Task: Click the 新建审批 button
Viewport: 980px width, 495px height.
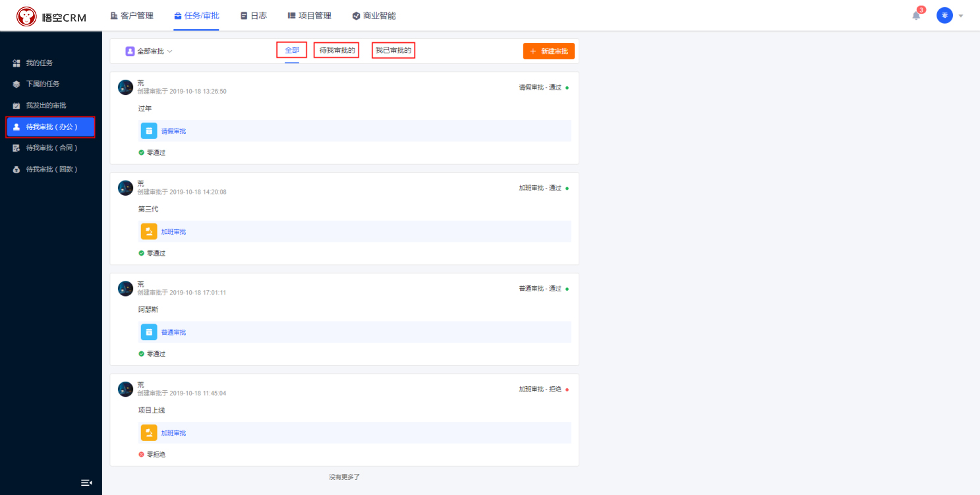Action: [x=549, y=51]
